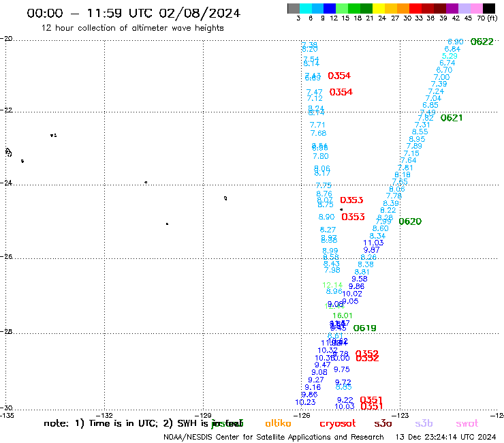Click the wave height value 8.81
Image resolution: width=504 pixels, height=443 pixels.
coord(362,272)
